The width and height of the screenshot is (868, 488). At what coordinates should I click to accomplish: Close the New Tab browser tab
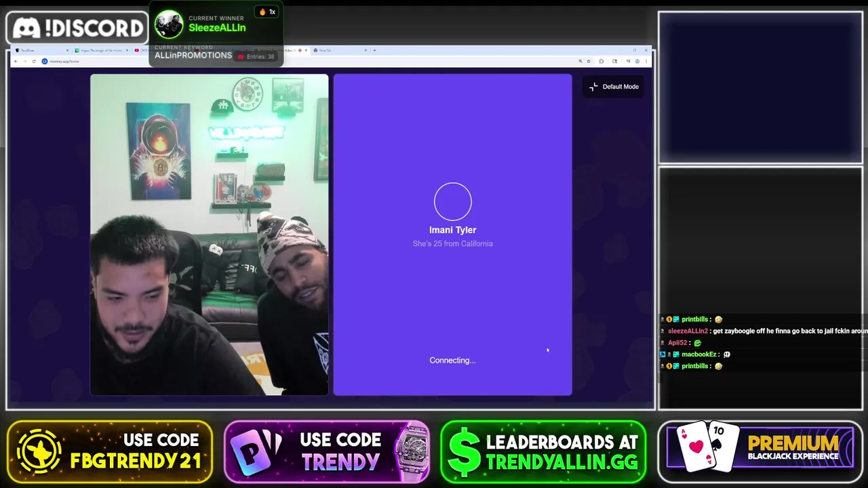(366, 50)
